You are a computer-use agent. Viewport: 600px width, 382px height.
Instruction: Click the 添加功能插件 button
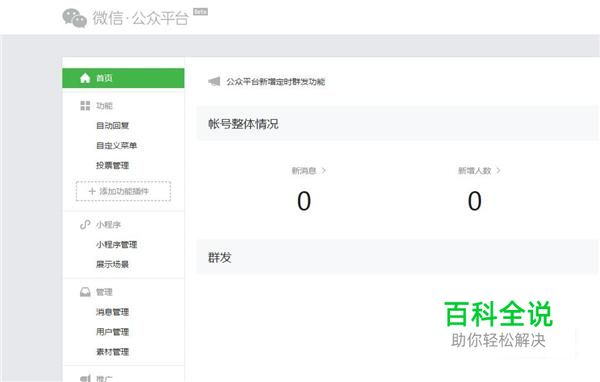pos(123,191)
